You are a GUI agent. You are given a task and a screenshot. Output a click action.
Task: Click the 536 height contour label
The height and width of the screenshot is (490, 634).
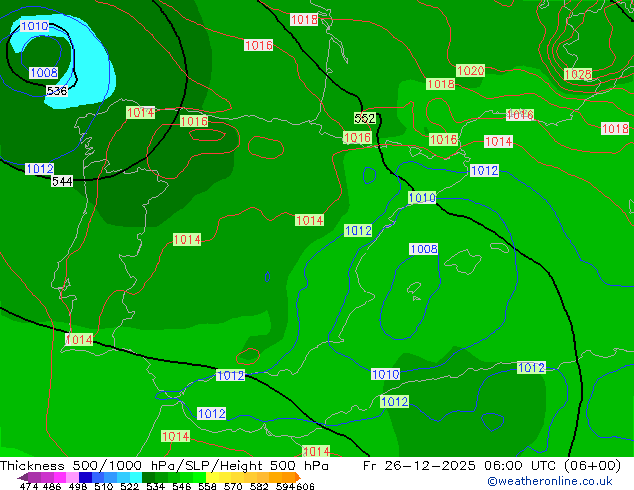(x=57, y=91)
